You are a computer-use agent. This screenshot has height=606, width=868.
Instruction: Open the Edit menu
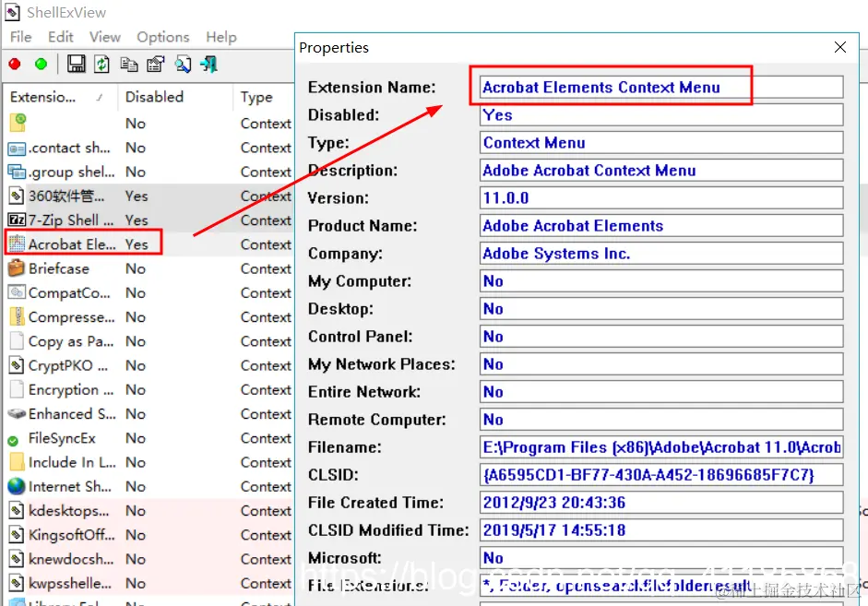[x=60, y=37]
